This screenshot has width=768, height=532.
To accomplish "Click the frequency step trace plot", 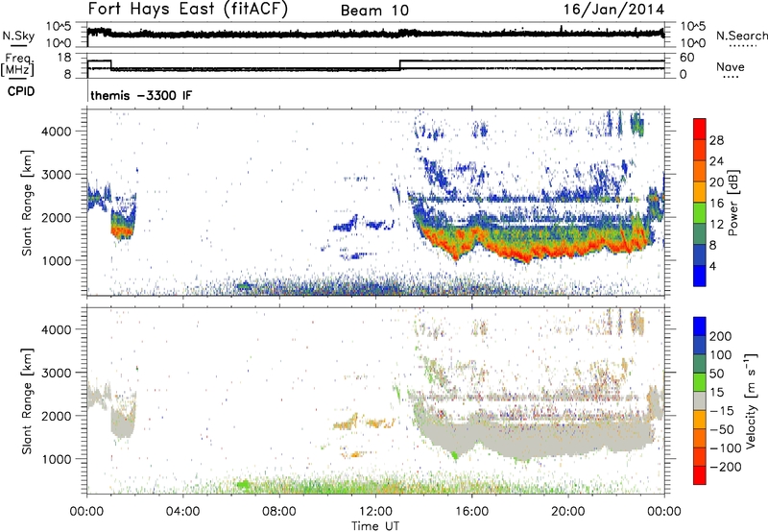I will tap(375, 65).
